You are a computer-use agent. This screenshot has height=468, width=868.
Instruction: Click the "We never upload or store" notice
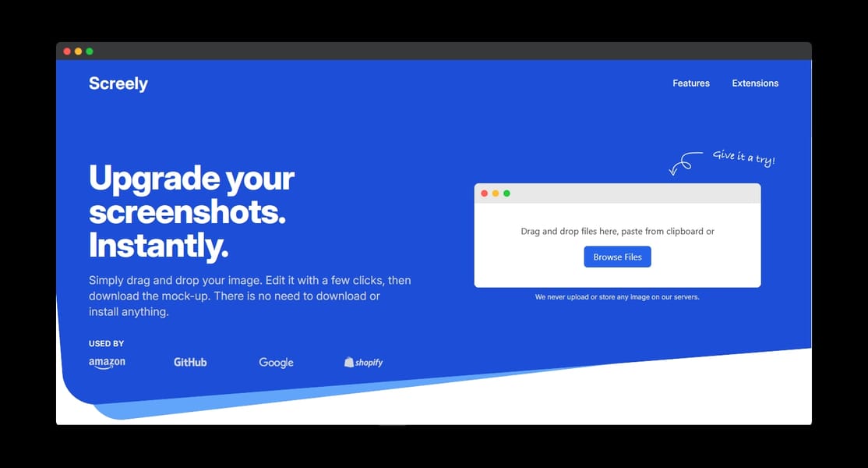point(617,297)
